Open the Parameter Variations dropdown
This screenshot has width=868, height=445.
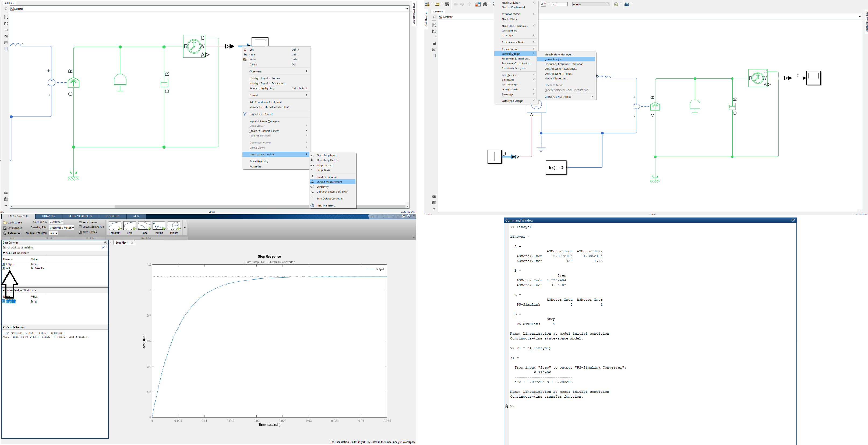point(53,233)
